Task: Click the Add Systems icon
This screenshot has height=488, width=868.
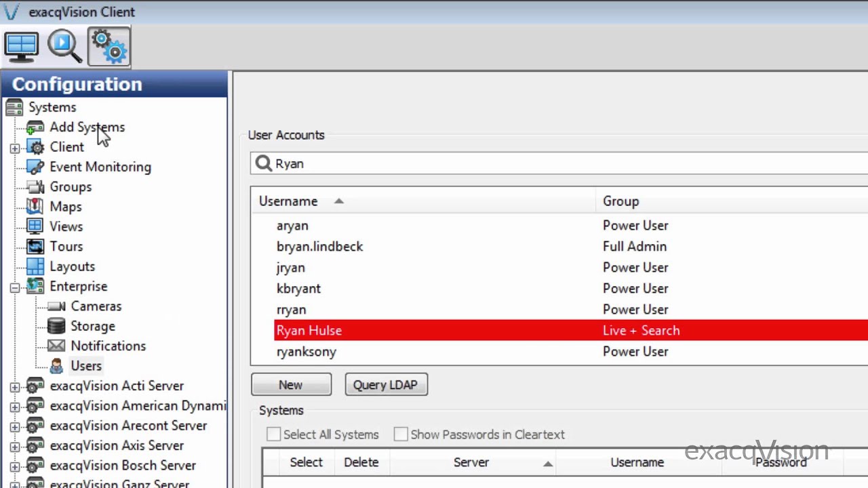Action: pyautogui.click(x=35, y=127)
